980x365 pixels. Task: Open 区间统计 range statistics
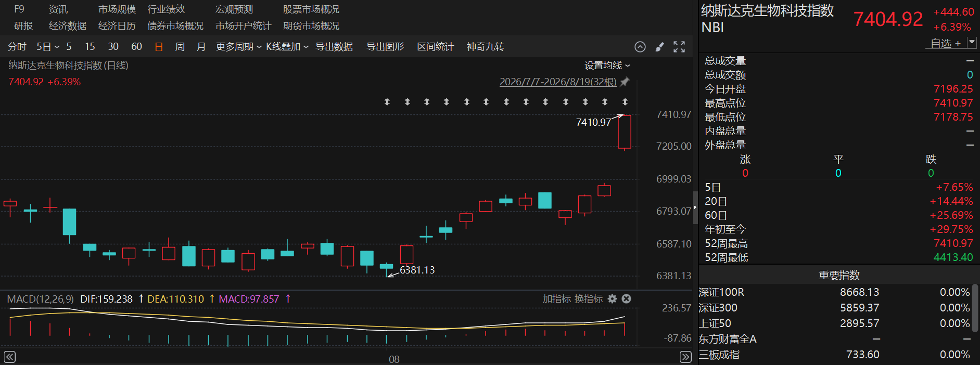pyautogui.click(x=436, y=47)
